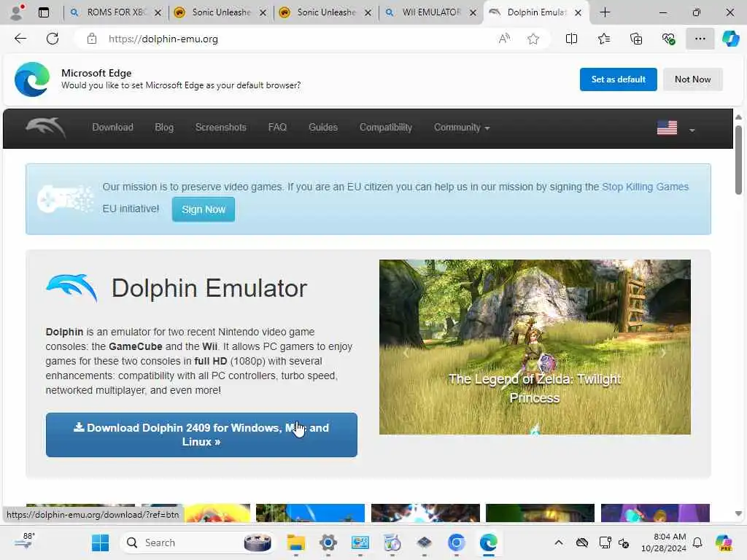This screenshot has width=747, height=560.
Task: Add page to favorites with star icon
Action: point(533,39)
